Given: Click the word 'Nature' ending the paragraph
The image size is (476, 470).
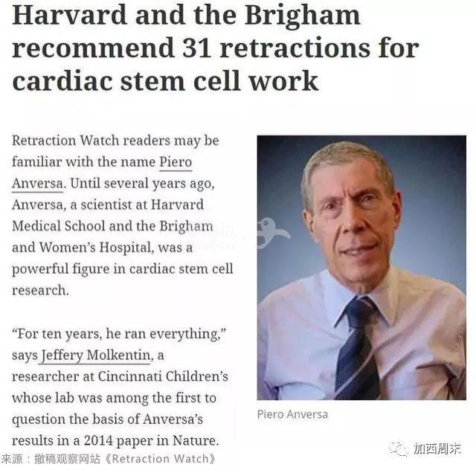Looking at the screenshot, I should click(196, 440).
